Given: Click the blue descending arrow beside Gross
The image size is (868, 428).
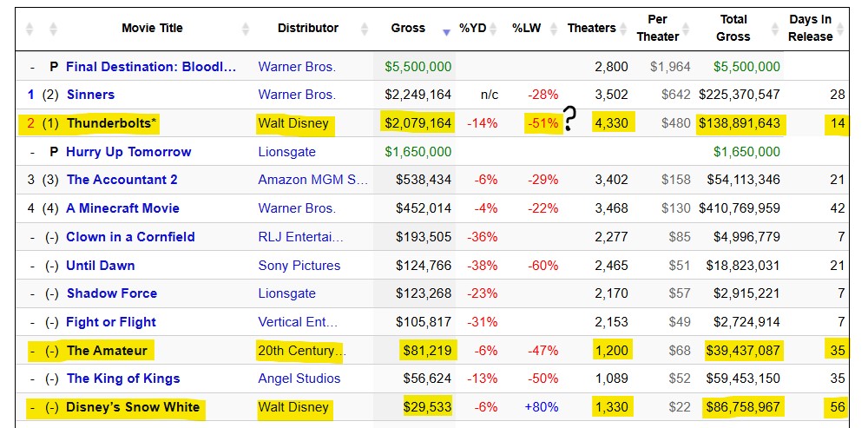Looking at the screenshot, I should 446,33.
